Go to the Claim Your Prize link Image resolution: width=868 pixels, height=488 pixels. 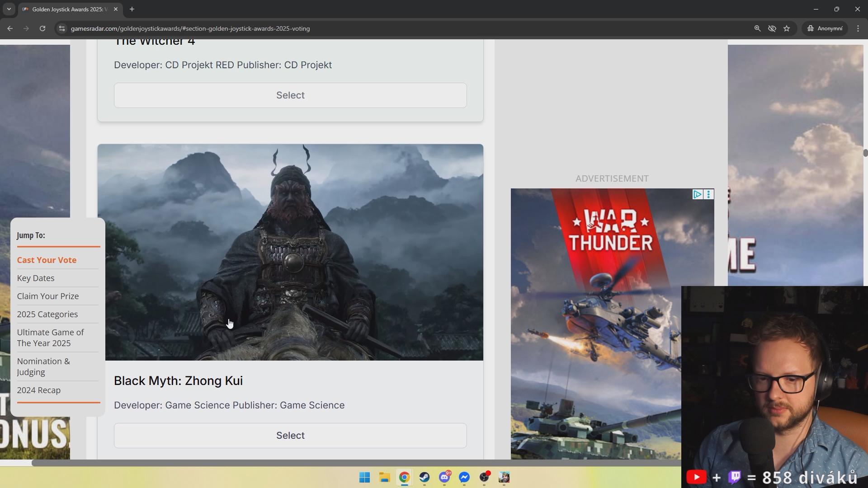point(48,296)
